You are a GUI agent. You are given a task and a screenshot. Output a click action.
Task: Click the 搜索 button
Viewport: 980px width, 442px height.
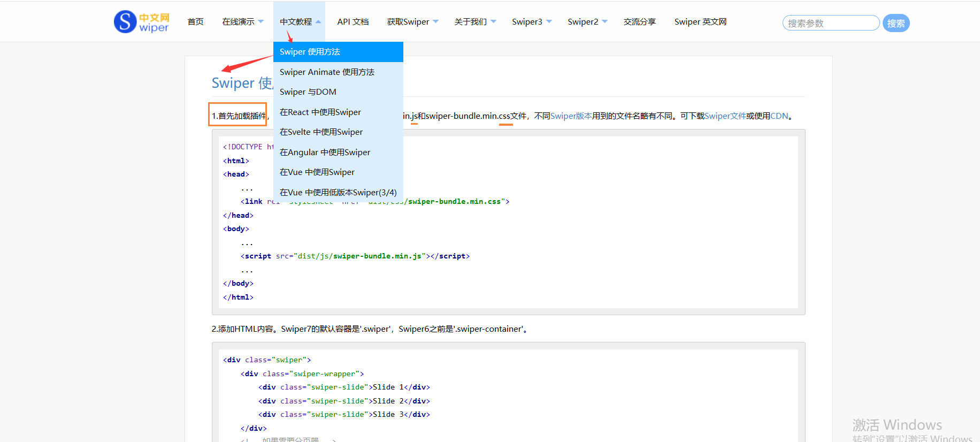[x=896, y=23]
